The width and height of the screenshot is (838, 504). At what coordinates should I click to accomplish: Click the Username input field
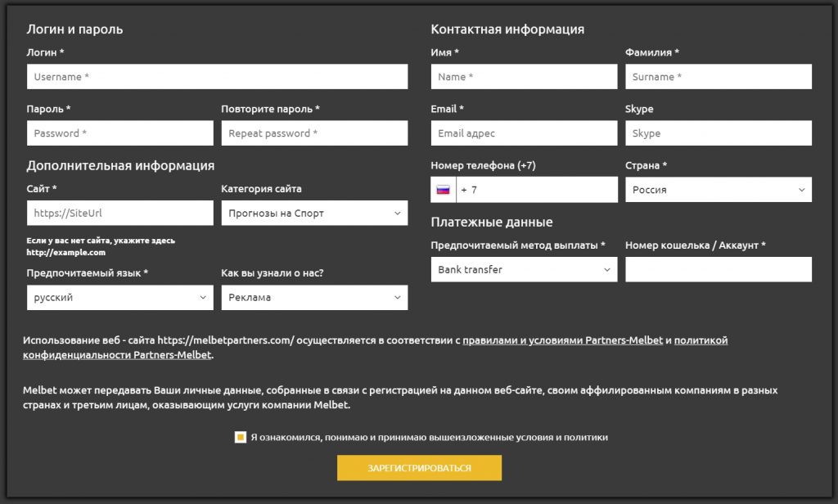(217, 76)
